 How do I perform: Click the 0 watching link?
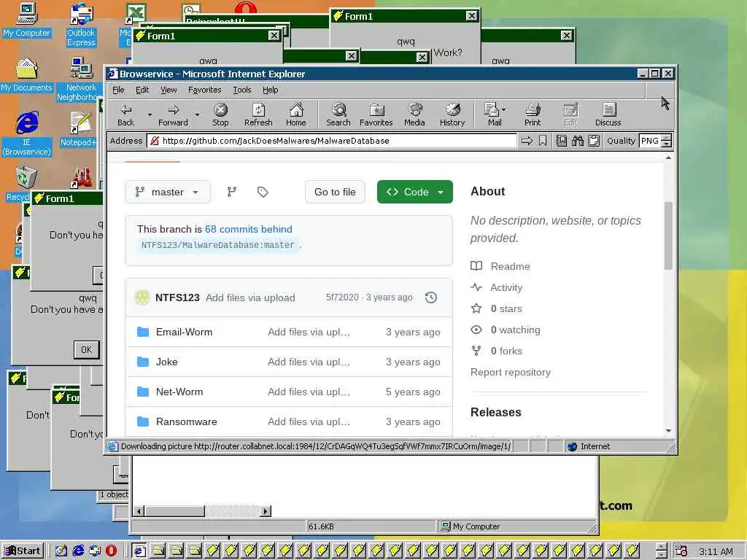point(515,330)
